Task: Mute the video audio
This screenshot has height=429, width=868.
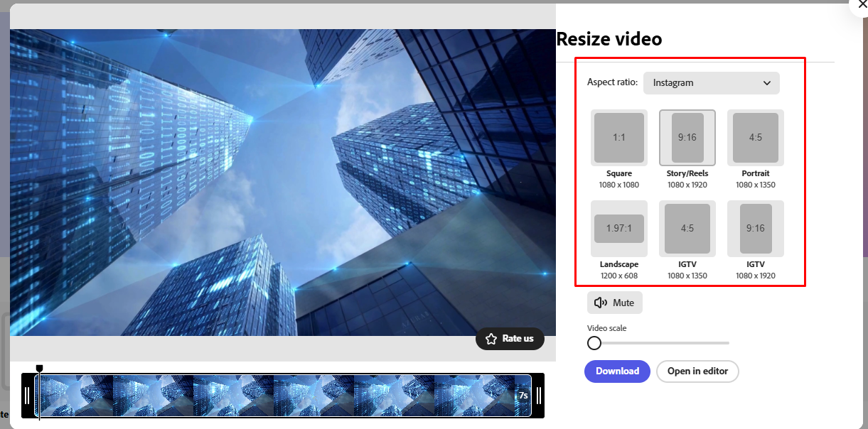Action: [615, 303]
